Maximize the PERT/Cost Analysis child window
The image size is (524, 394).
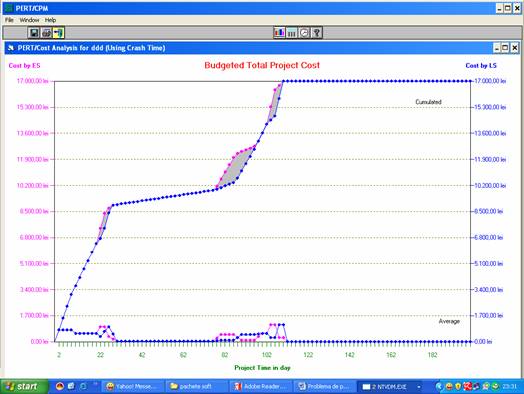505,48
